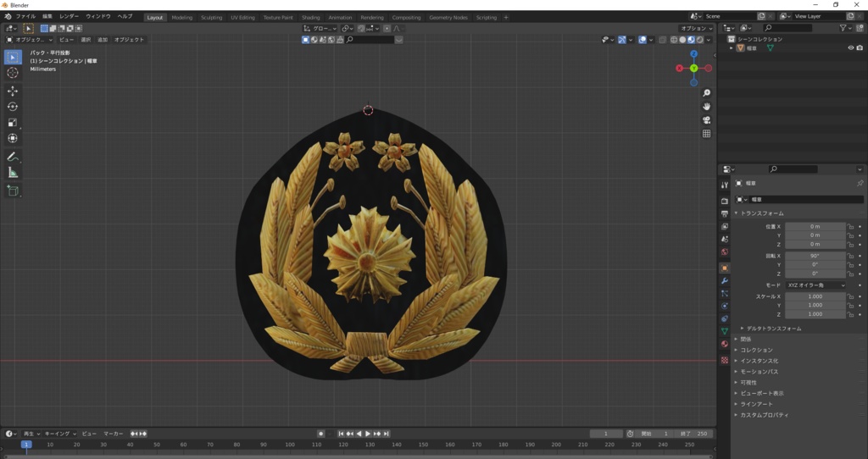The image size is (868, 459).
Task: Switch to solid viewport shading
Action: coord(682,40)
